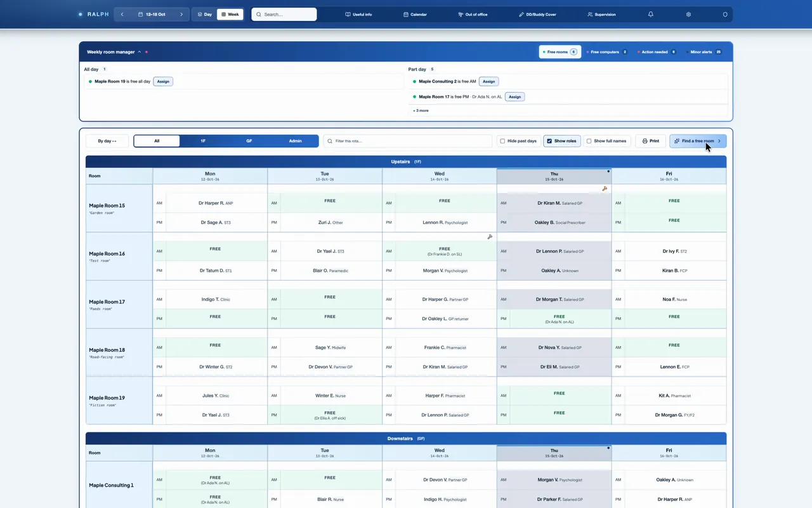Tick the Show full names checkbox
The image size is (812, 508).
pos(589,141)
